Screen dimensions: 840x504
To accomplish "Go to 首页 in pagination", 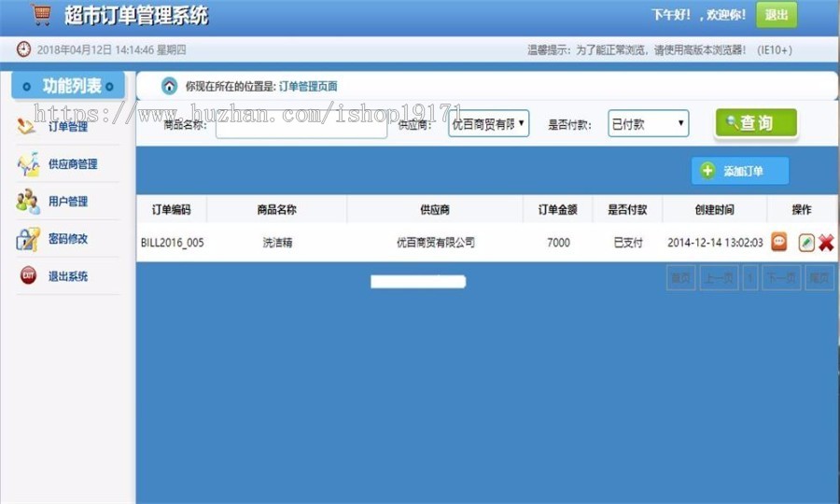I will [681, 277].
